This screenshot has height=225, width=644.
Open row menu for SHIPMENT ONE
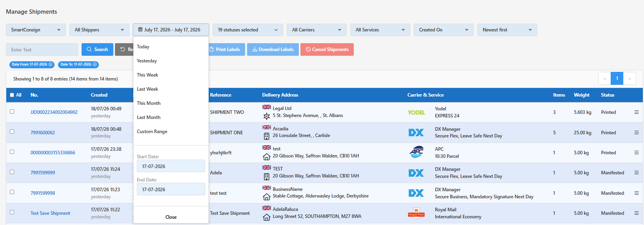click(x=637, y=133)
